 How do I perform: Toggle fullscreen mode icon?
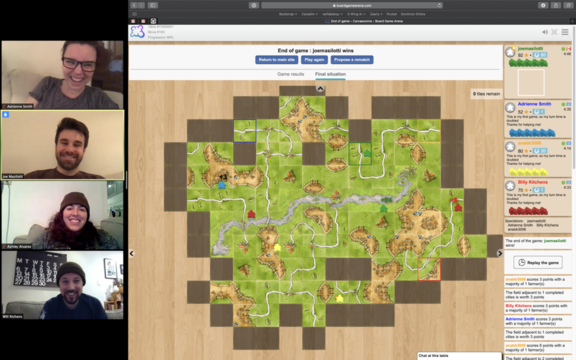point(554,32)
